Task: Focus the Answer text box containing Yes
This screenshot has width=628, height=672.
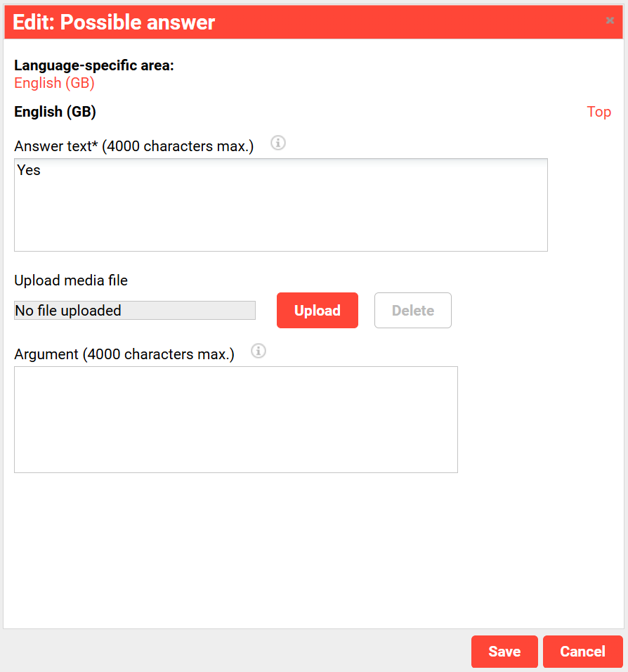Action: coord(281,205)
